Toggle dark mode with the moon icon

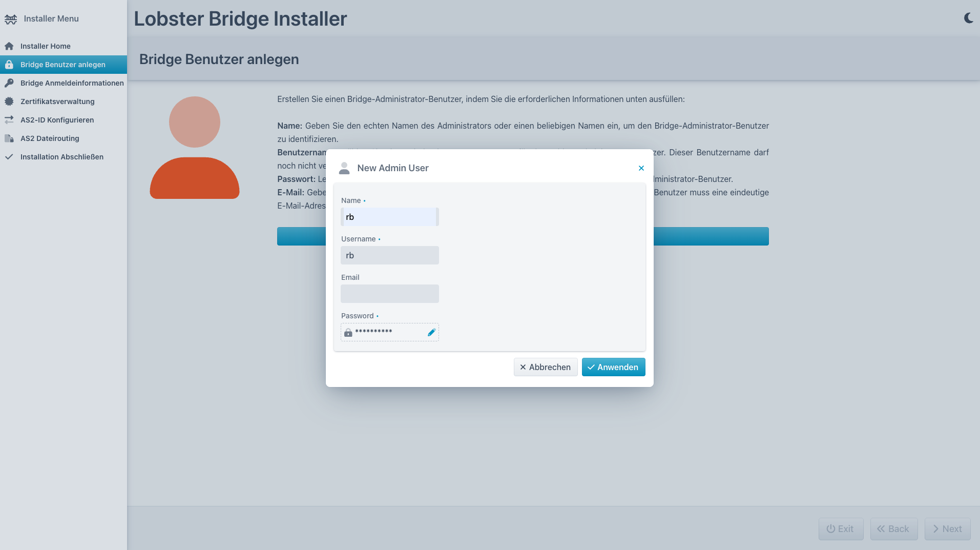pos(968,18)
